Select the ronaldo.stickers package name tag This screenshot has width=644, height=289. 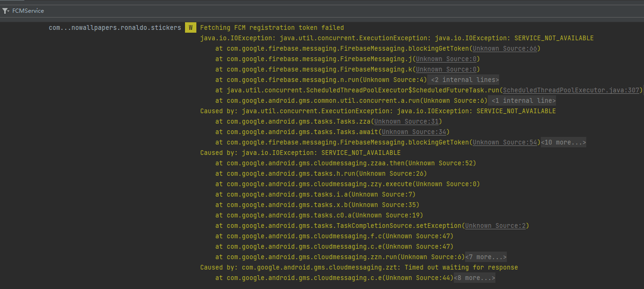point(115,27)
